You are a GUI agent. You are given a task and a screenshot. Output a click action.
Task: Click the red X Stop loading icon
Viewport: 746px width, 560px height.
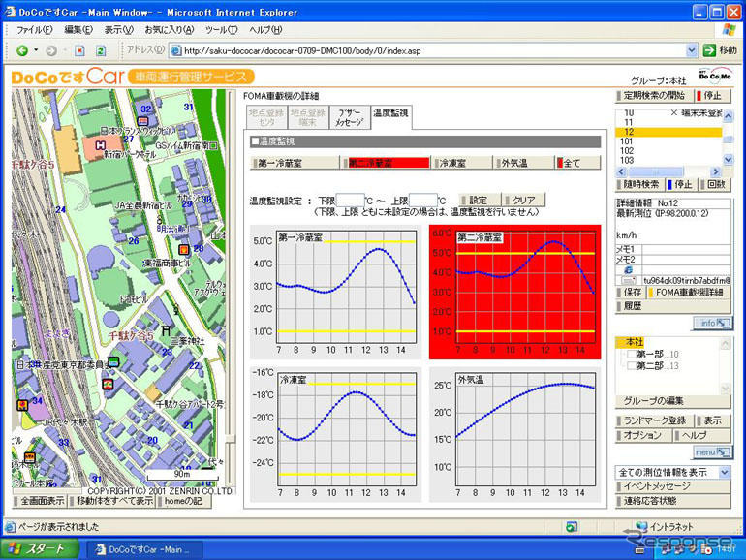coord(79,50)
